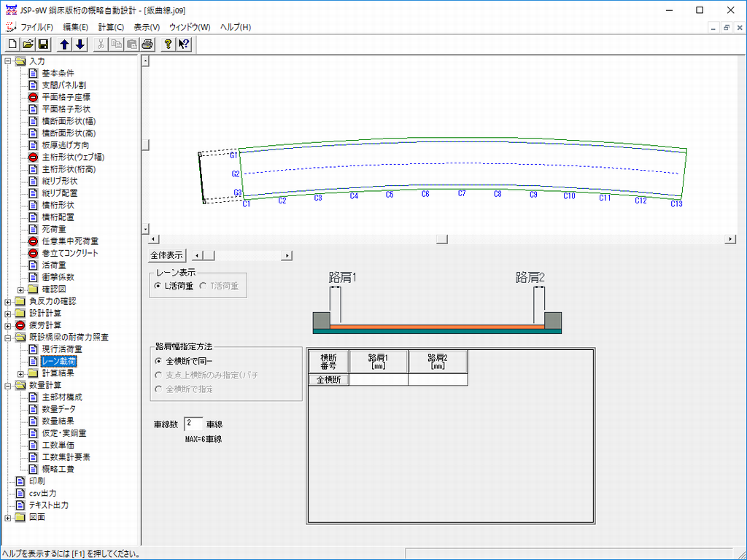The height and width of the screenshot is (560, 747).
Task: Click the blue up arrow toolbar icon
Action: click(x=65, y=44)
